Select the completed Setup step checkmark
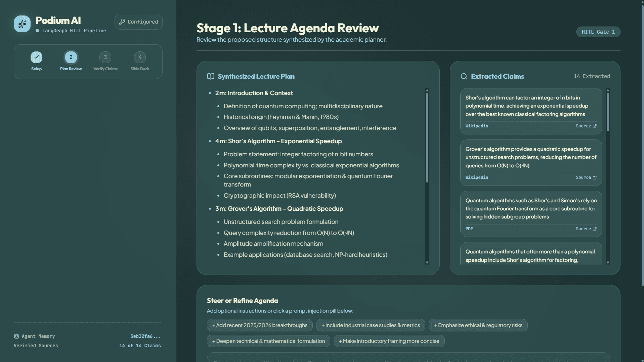This screenshot has width=644, height=362. click(x=36, y=57)
